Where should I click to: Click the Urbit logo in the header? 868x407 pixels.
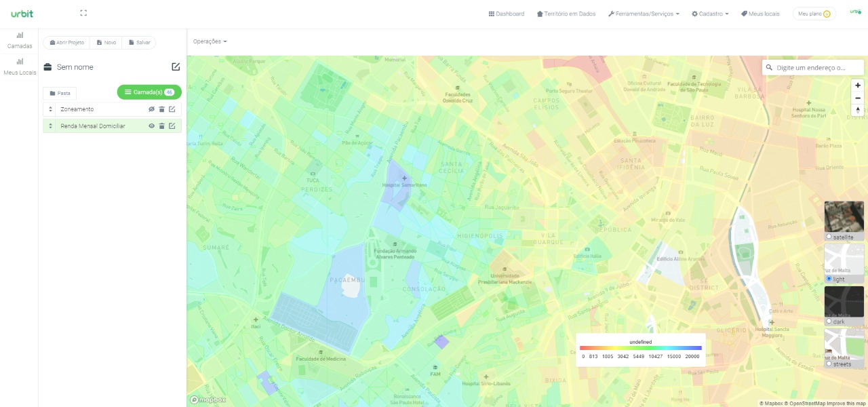pos(22,14)
